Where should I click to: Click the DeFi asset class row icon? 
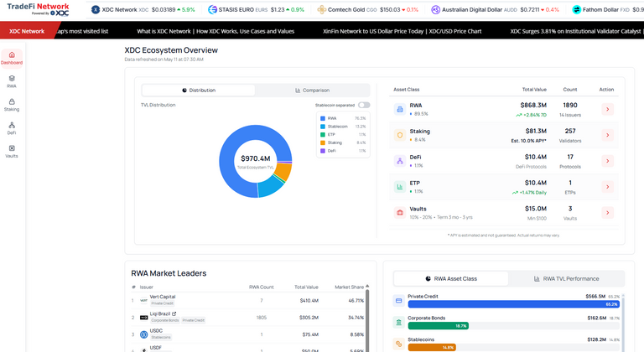(x=400, y=161)
